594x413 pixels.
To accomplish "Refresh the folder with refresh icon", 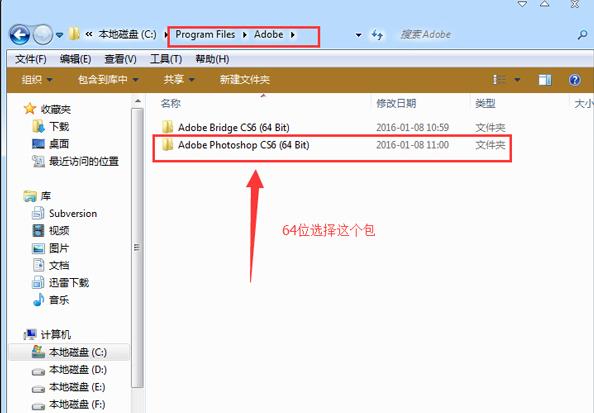I will (377, 35).
